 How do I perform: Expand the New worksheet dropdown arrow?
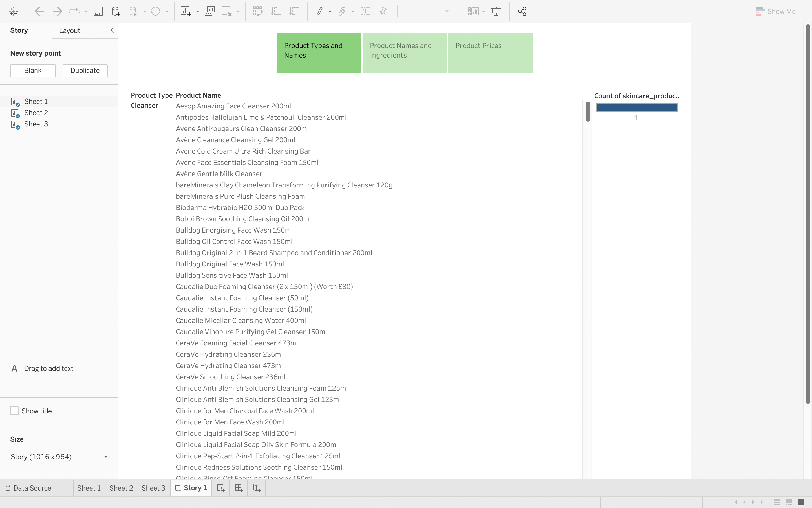click(198, 12)
